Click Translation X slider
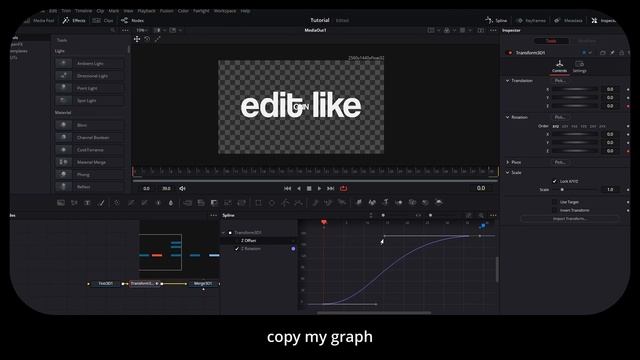This screenshot has width=640, height=360. click(x=575, y=89)
